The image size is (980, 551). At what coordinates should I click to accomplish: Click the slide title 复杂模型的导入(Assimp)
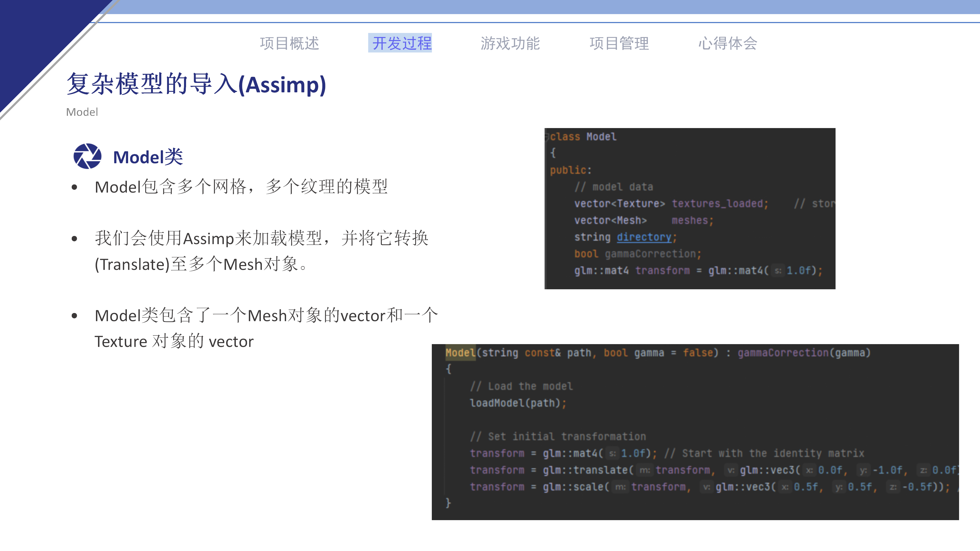click(x=196, y=85)
